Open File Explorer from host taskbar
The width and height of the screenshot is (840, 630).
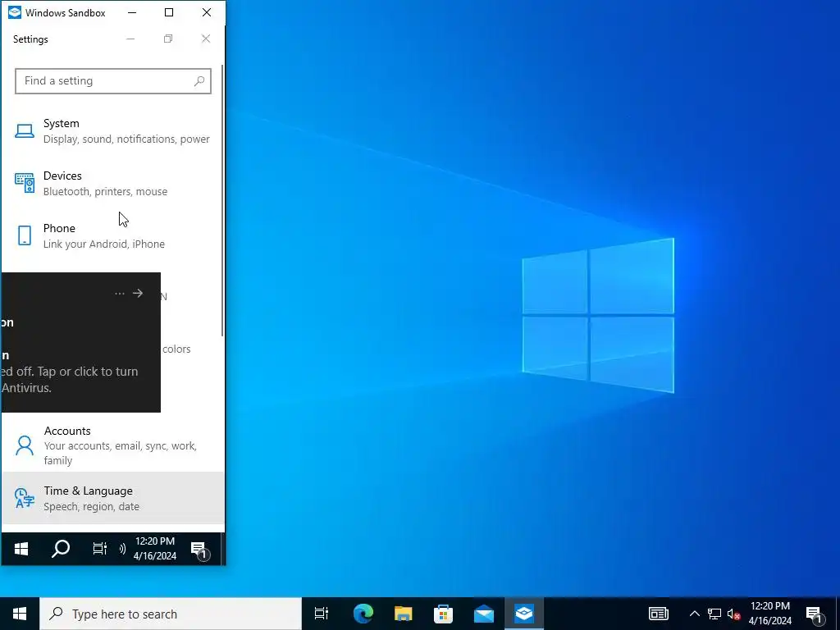pyautogui.click(x=404, y=614)
